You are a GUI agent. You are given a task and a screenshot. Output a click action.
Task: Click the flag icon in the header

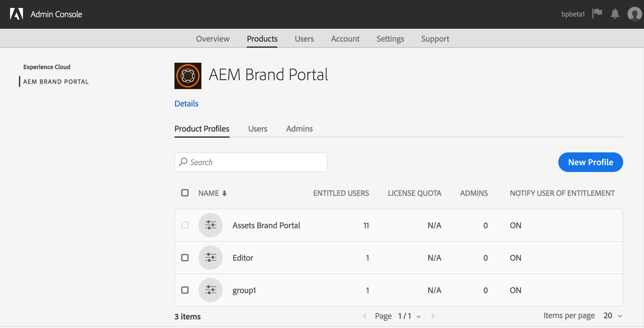(598, 13)
